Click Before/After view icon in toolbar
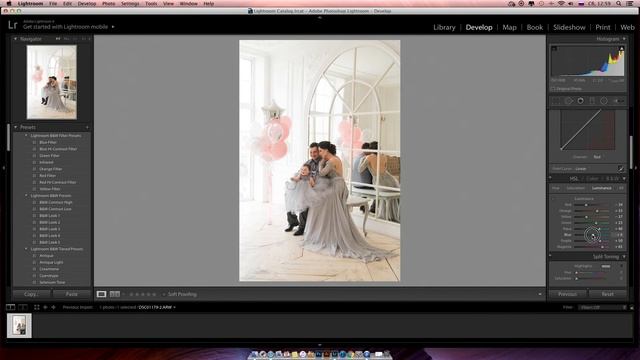The width and height of the screenshot is (640, 360). [x=115, y=294]
